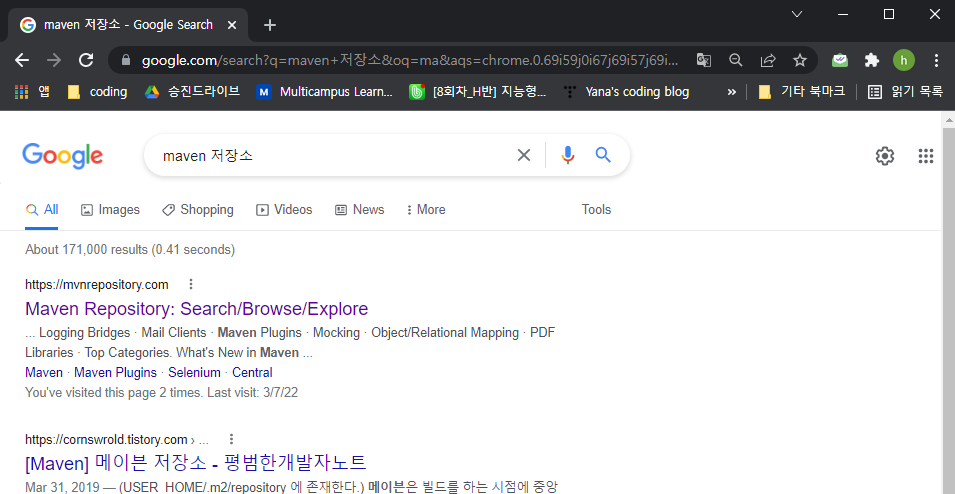Open '[Maven] 메이븐 저장소' result link
The image size is (955, 494).
pos(196,463)
